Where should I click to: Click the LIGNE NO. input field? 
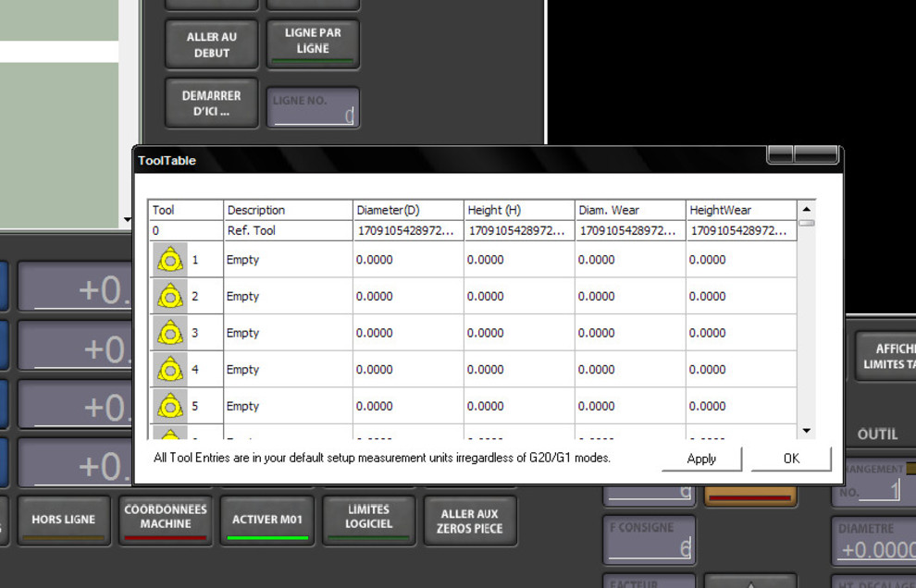tap(313, 107)
